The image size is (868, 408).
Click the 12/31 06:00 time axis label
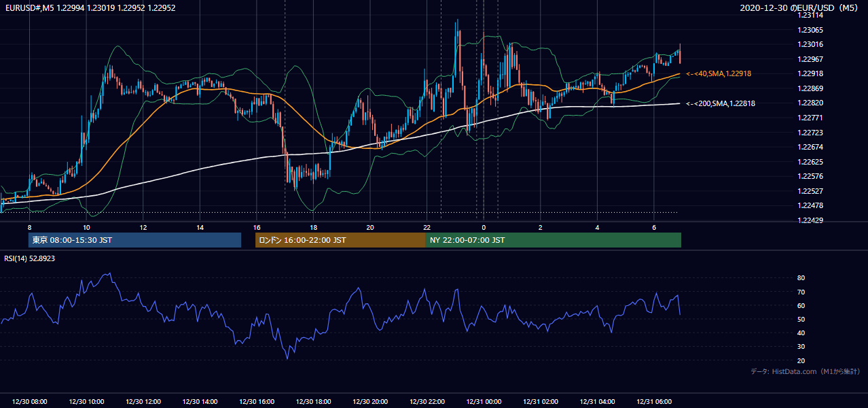click(x=653, y=402)
